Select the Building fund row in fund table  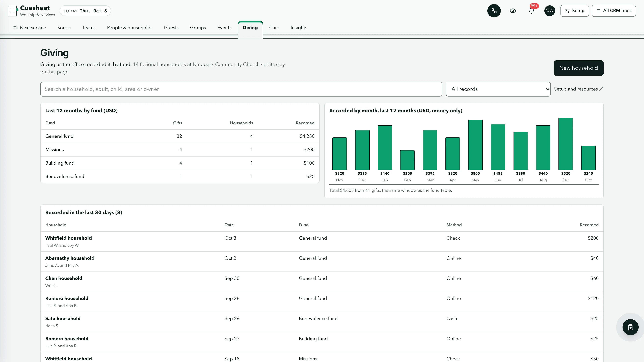pyautogui.click(x=180, y=163)
